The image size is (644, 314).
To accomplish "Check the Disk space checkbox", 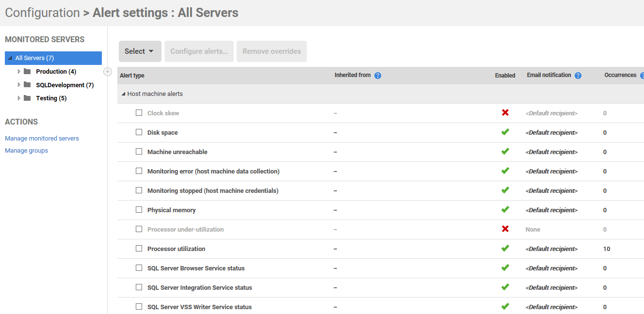I will coord(139,132).
